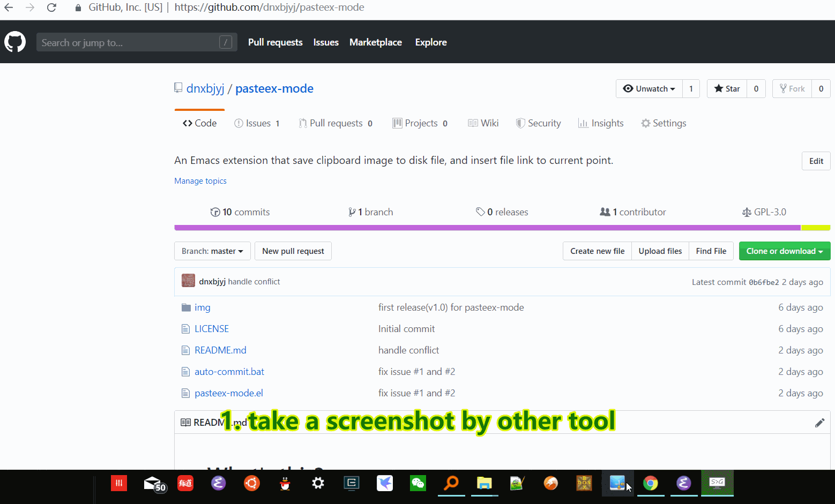Click the slash shortcut icon in search
Viewport: 835px width, 504px height.
[226, 42]
